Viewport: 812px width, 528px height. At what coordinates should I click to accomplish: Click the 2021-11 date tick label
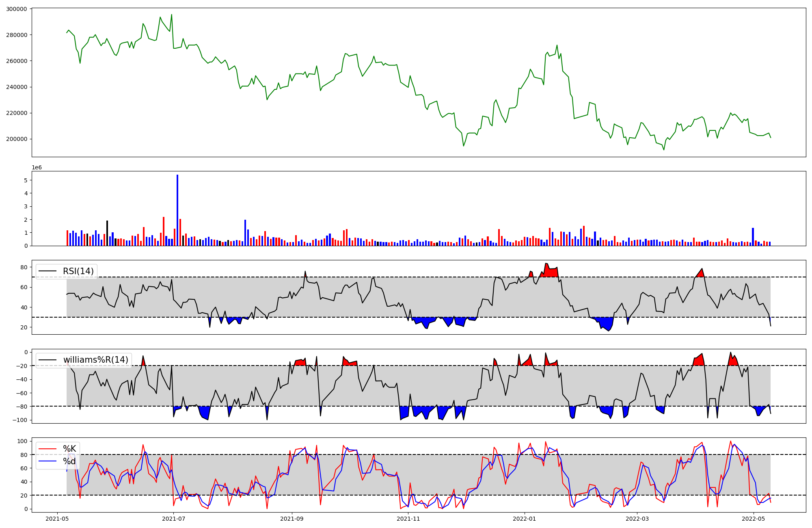tap(408, 519)
